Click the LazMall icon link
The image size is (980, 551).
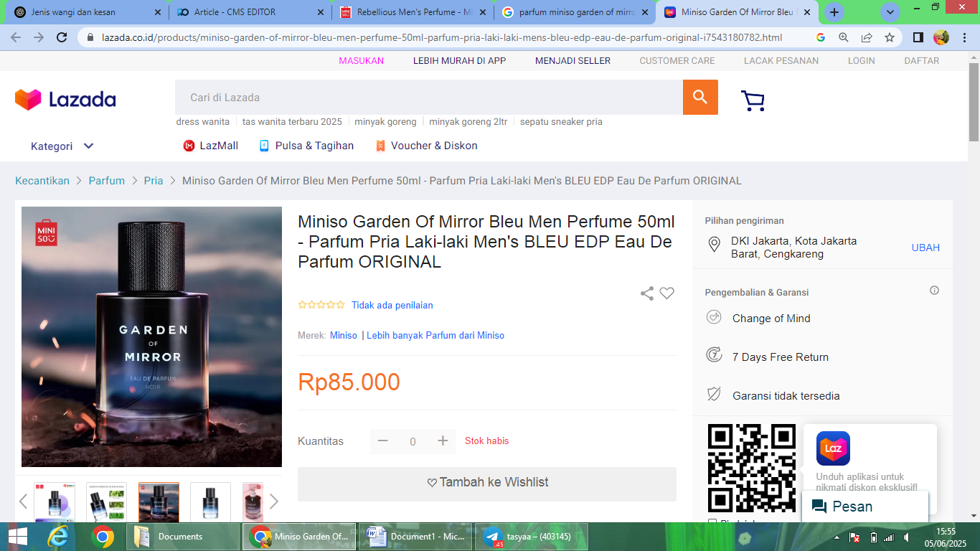(210, 146)
